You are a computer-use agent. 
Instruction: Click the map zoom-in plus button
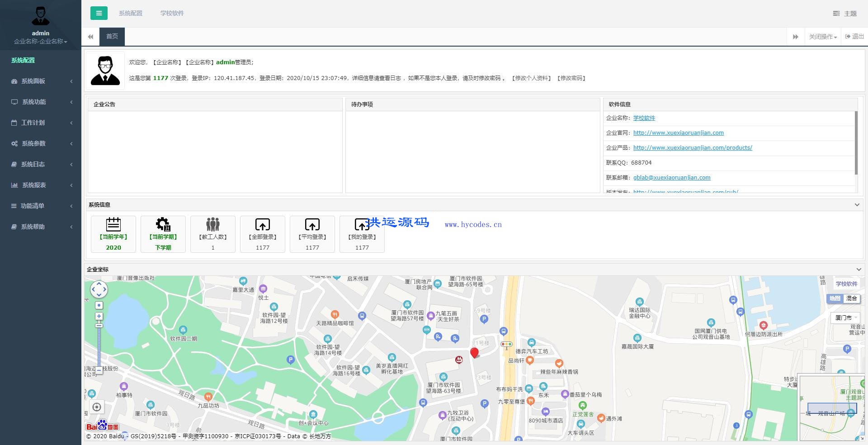pos(99,316)
